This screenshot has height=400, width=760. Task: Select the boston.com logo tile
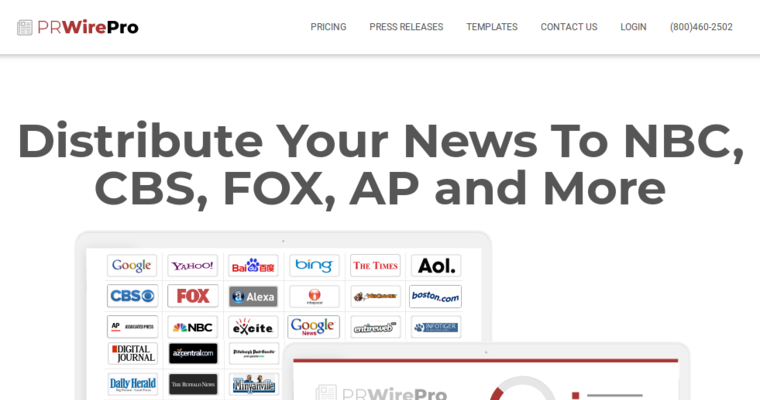[435, 297]
